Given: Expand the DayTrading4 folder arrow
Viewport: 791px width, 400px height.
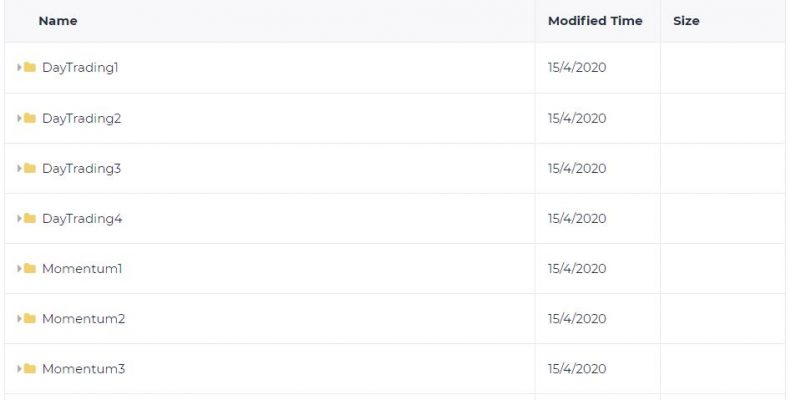Looking at the screenshot, I should [x=19, y=218].
